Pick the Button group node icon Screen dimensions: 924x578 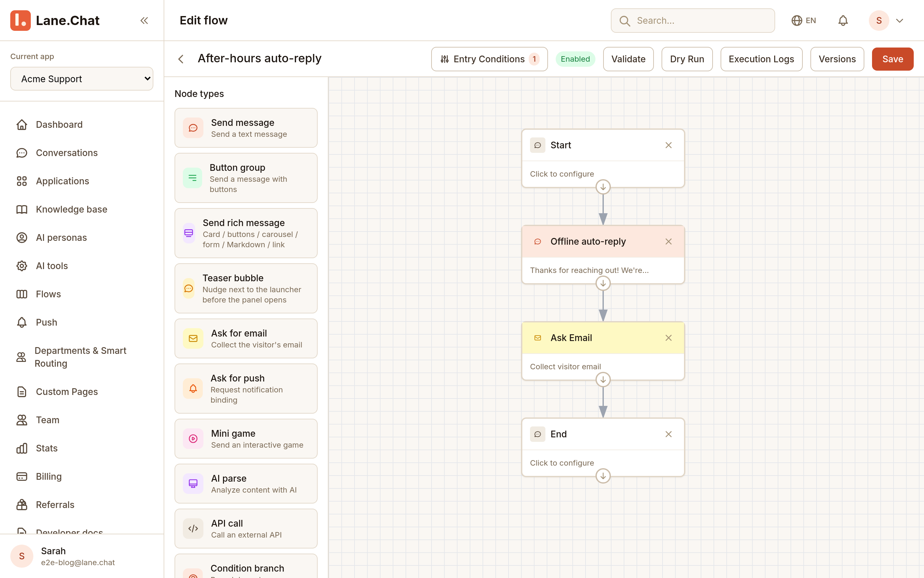pyautogui.click(x=193, y=178)
